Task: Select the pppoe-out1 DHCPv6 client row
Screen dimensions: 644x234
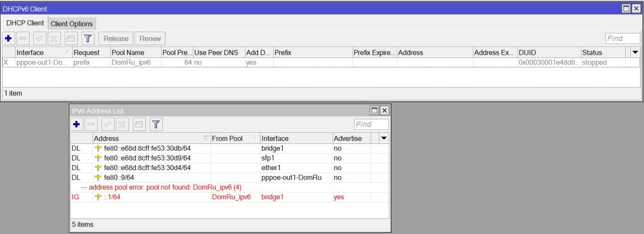Action: 321,62
